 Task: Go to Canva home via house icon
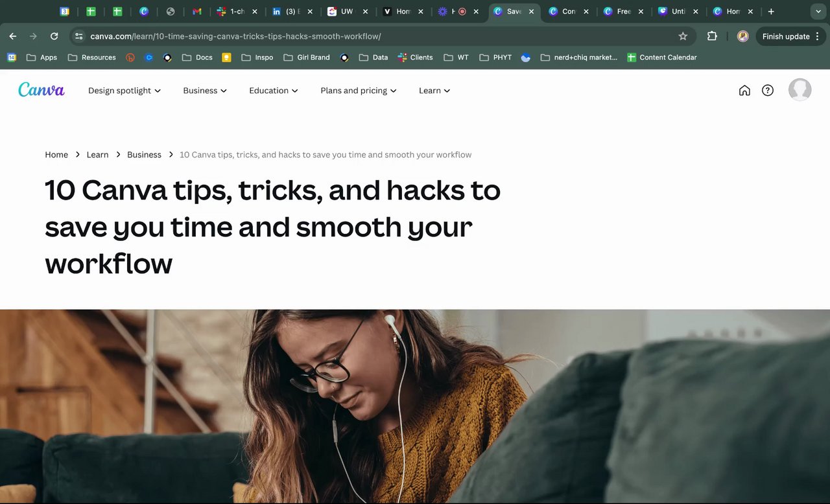pos(744,91)
